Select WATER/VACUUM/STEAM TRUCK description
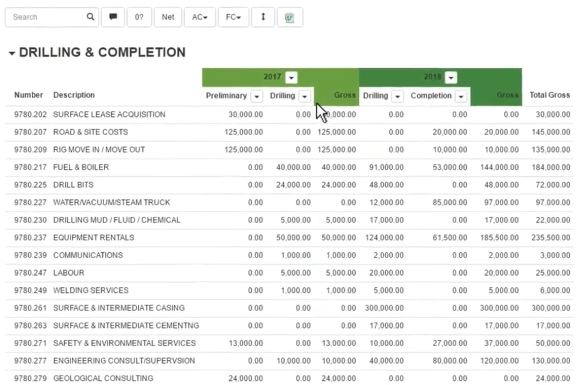This screenshot has width=588, height=385. click(111, 202)
